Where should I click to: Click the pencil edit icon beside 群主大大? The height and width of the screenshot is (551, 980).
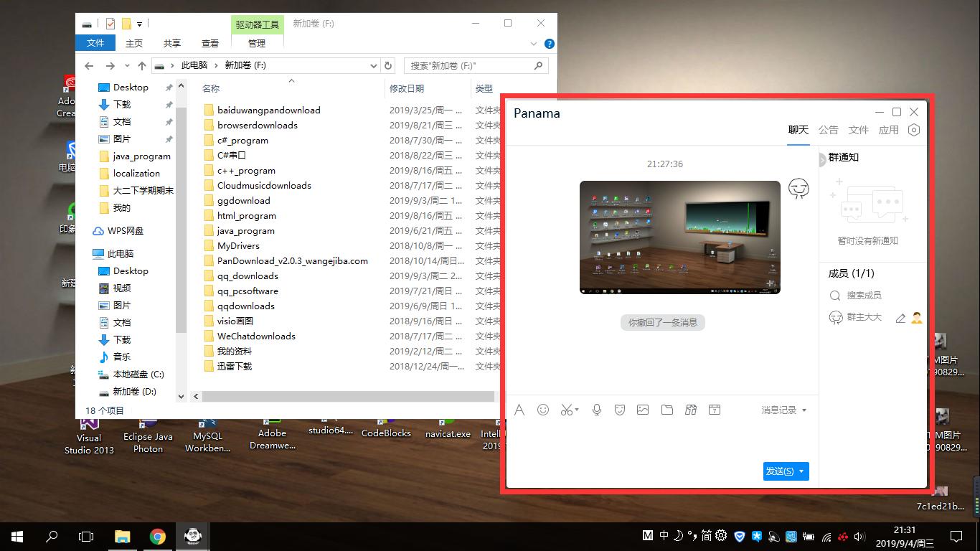901,318
